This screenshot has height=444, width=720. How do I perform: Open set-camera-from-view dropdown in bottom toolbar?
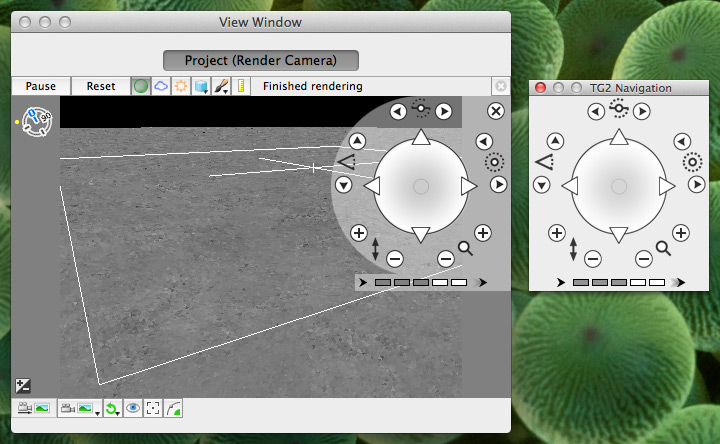point(80,408)
